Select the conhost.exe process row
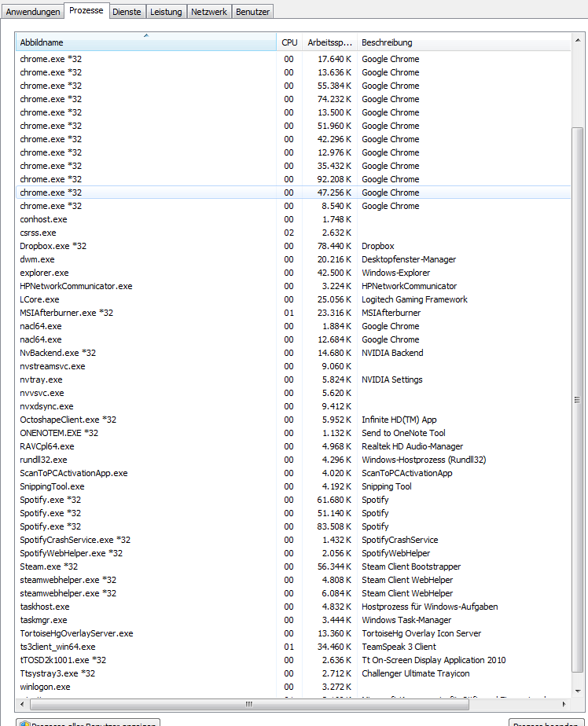The image size is (588, 726). point(293,219)
